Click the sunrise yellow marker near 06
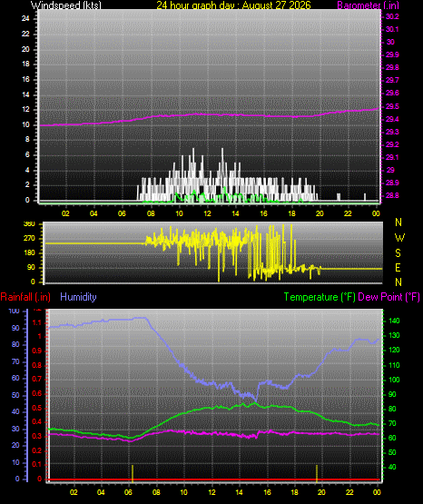The height and width of the screenshot is (504, 423). [x=132, y=473]
